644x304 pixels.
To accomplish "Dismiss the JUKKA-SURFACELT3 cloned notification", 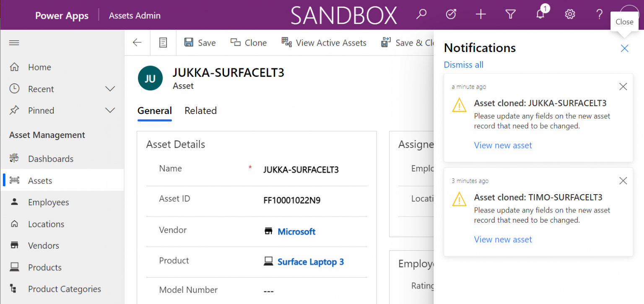I will 623,87.
